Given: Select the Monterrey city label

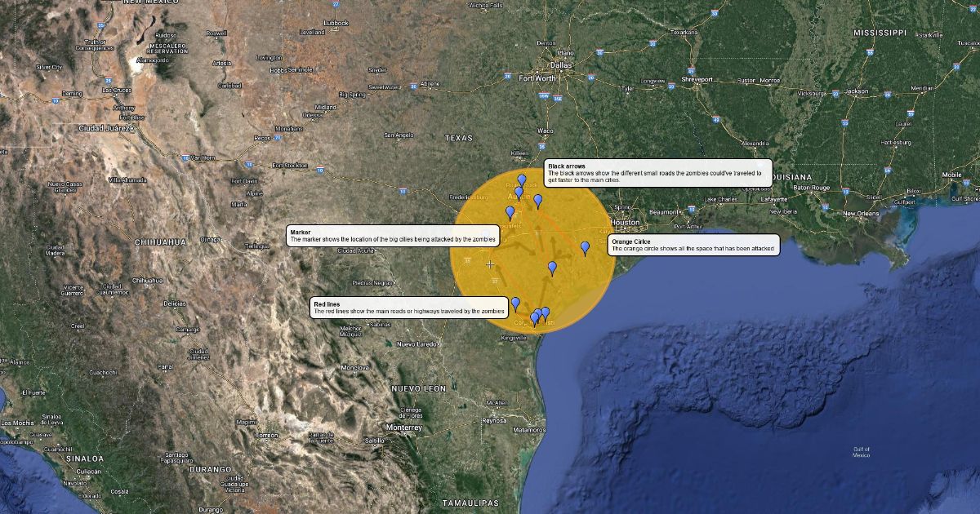Looking at the screenshot, I should tap(403, 428).
